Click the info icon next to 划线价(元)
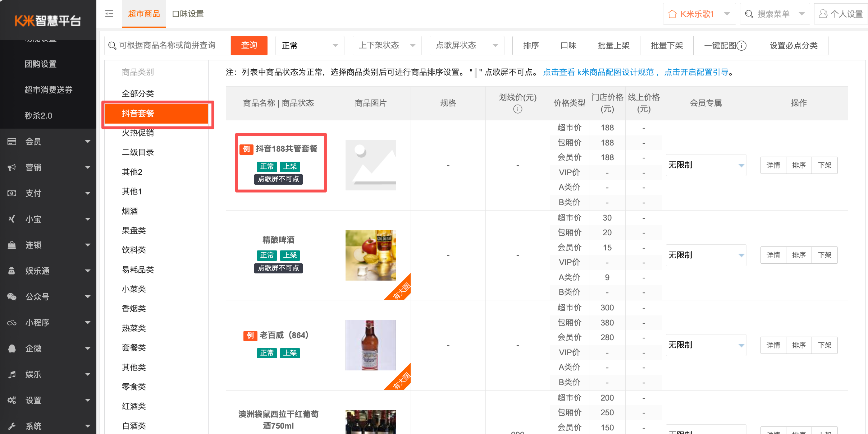The height and width of the screenshot is (434, 868). 517,109
